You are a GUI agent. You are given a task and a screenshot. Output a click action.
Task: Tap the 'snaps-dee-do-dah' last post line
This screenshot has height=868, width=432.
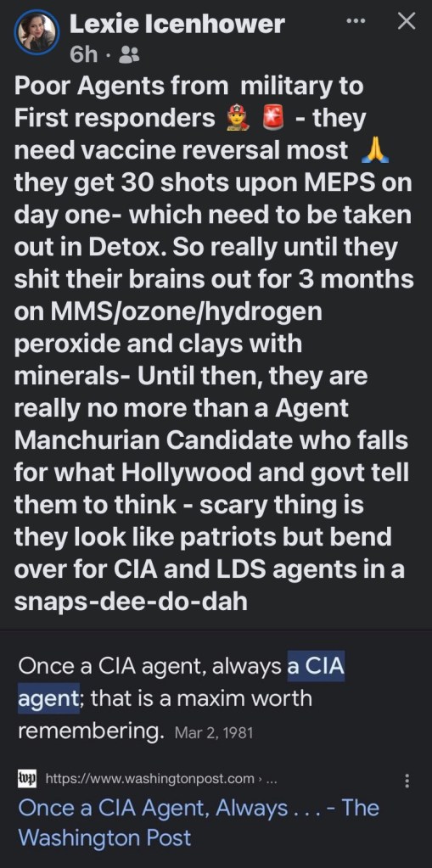tap(130, 602)
